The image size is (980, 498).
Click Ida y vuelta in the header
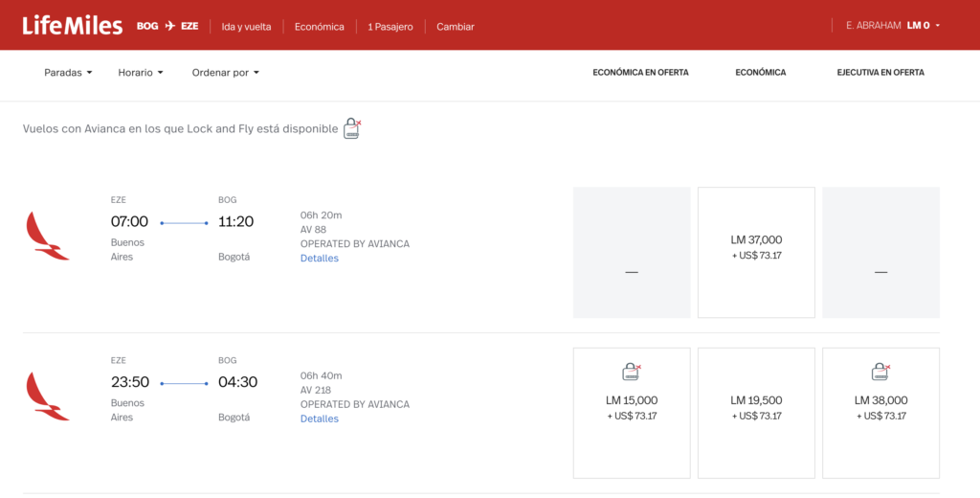pos(246,27)
